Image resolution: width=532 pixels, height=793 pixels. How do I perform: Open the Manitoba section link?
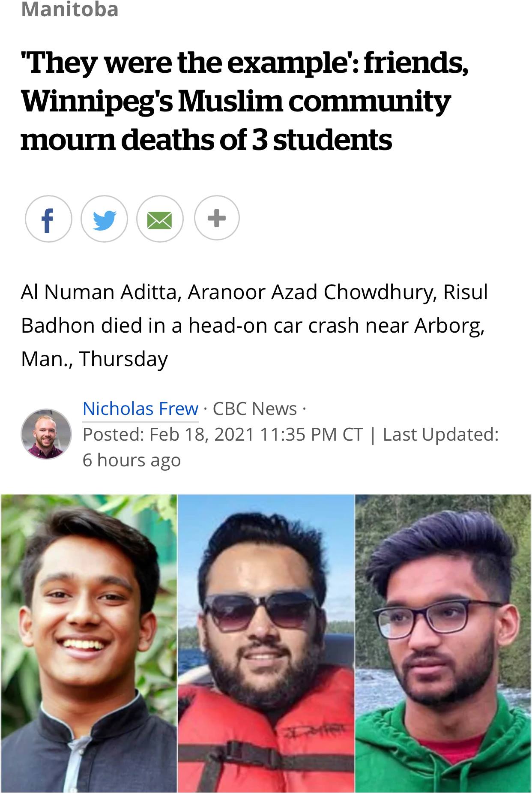(70, 9)
